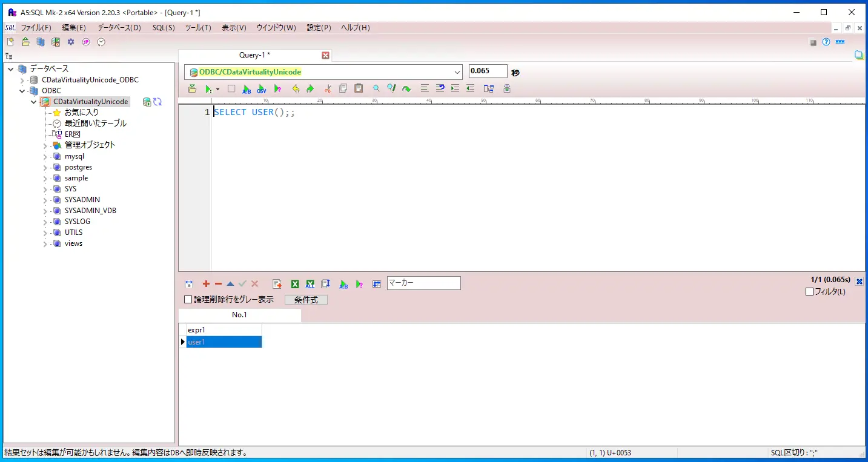Expand the mysql schema node
The width and height of the screenshot is (868, 462).
[45, 157]
